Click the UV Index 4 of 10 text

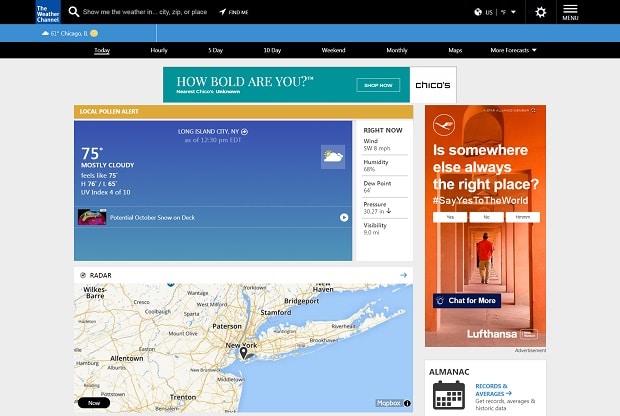[106, 192]
